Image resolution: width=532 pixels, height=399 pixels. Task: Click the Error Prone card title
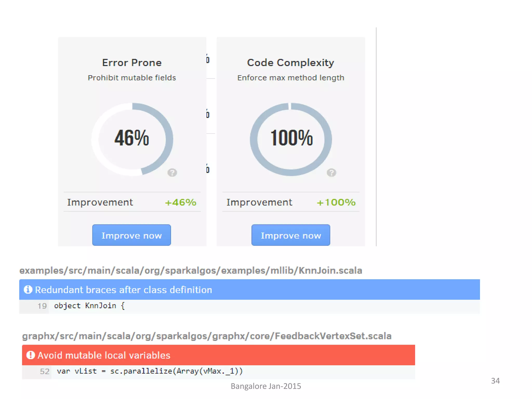pyautogui.click(x=132, y=63)
